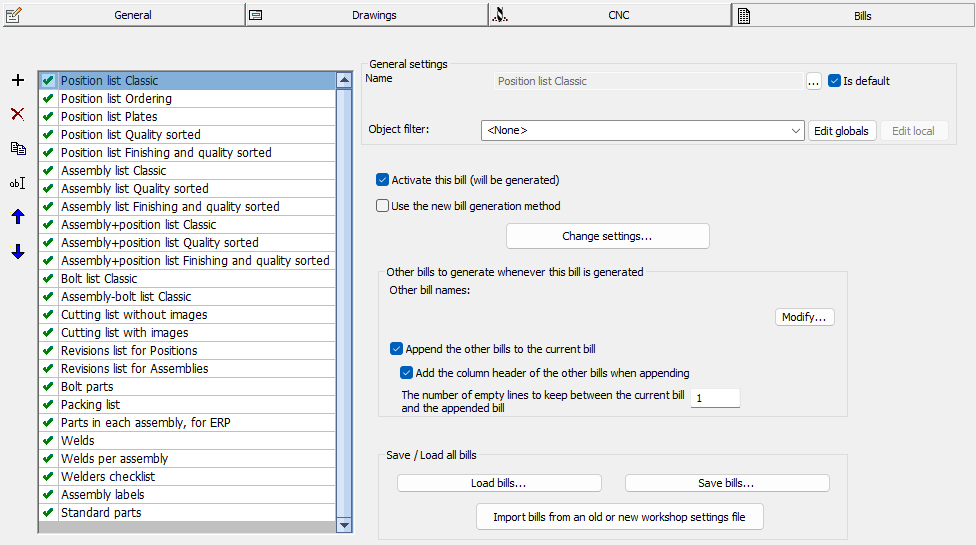Click the Change settings... button
Screen dimensions: 976x545
(607, 236)
